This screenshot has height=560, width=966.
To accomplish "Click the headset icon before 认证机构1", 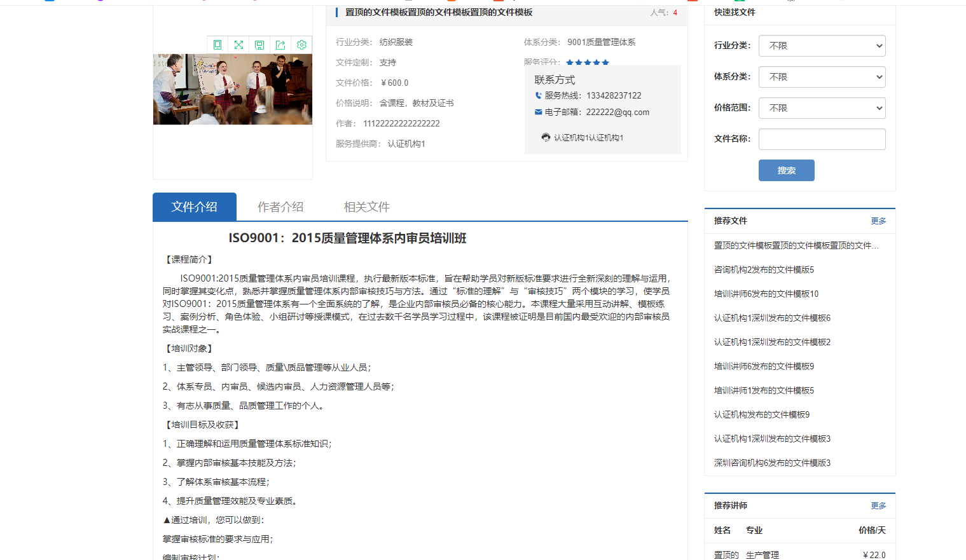I will click(x=546, y=137).
